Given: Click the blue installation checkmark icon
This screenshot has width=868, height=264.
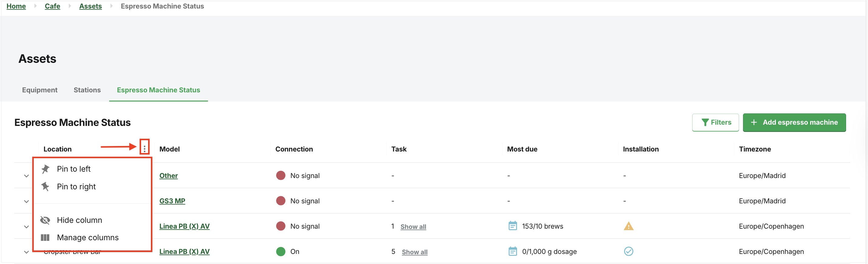Looking at the screenshot, I should 628,251.
